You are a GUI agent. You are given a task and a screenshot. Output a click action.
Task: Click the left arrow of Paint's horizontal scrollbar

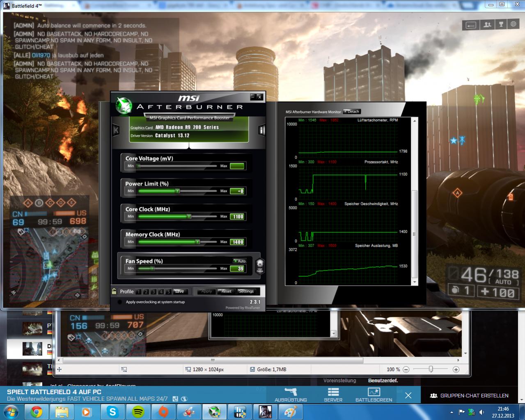pyautogui.click(x=59, y=361)
